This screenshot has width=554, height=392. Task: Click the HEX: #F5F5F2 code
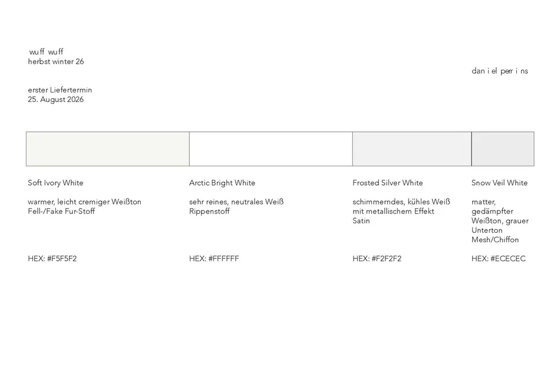[x=52, y=258]
